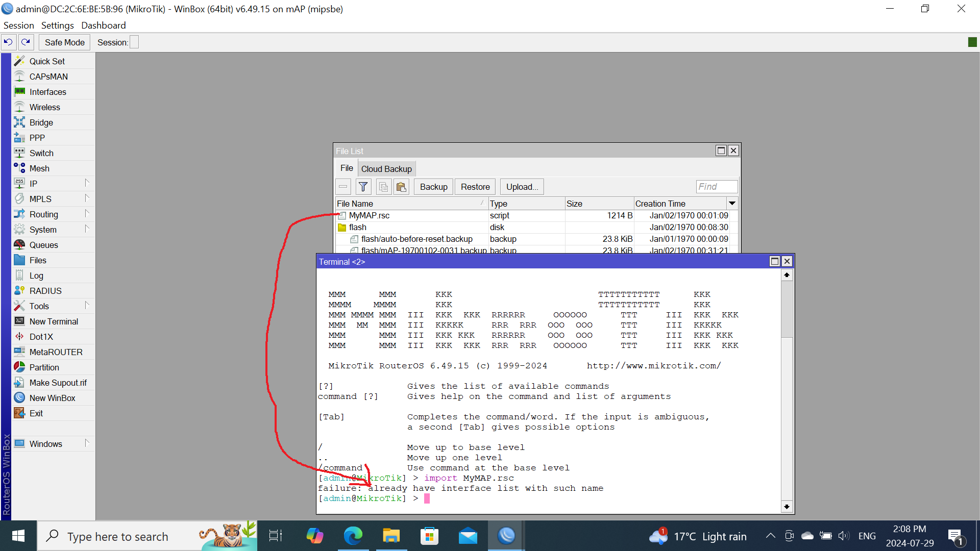Open the Session menu

[19, 25]
